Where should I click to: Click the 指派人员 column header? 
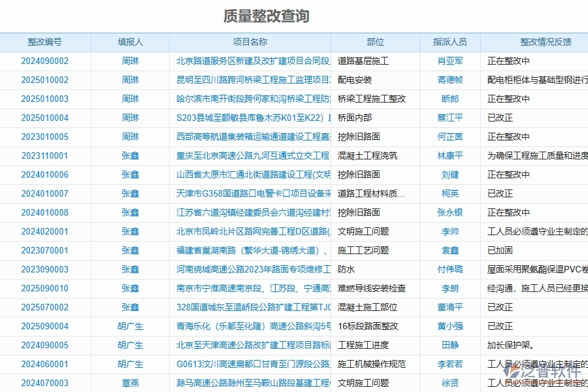[449, 42]
